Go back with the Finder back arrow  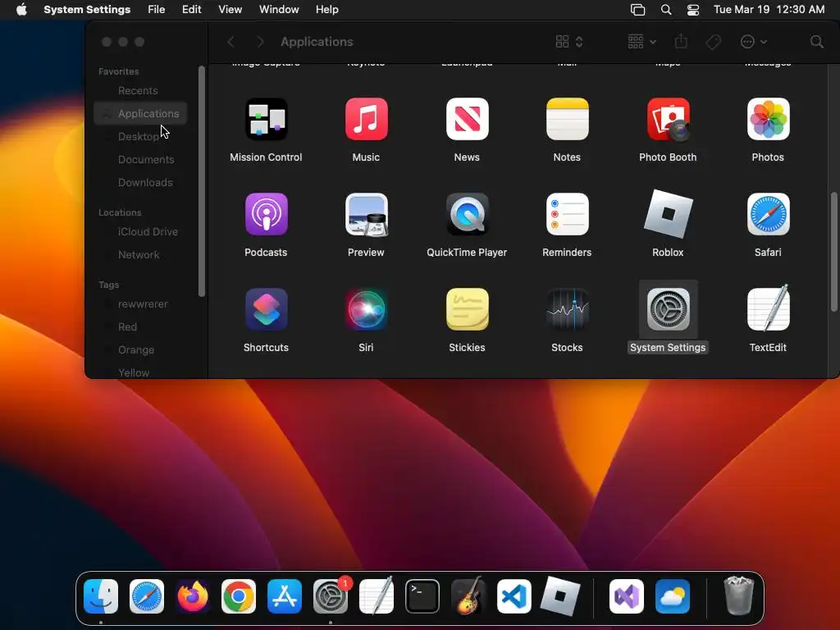(231, 42)
